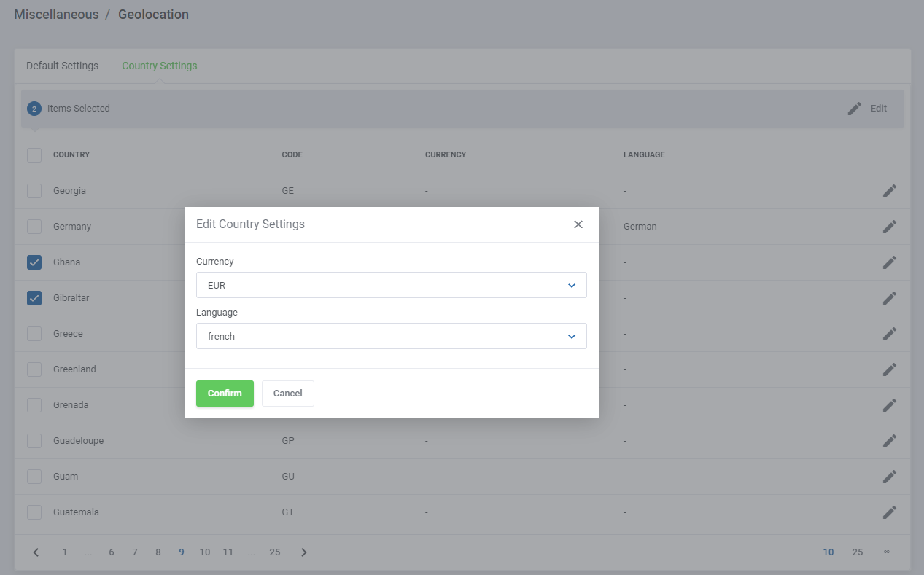Click the GU code cell

pos(288,477)
